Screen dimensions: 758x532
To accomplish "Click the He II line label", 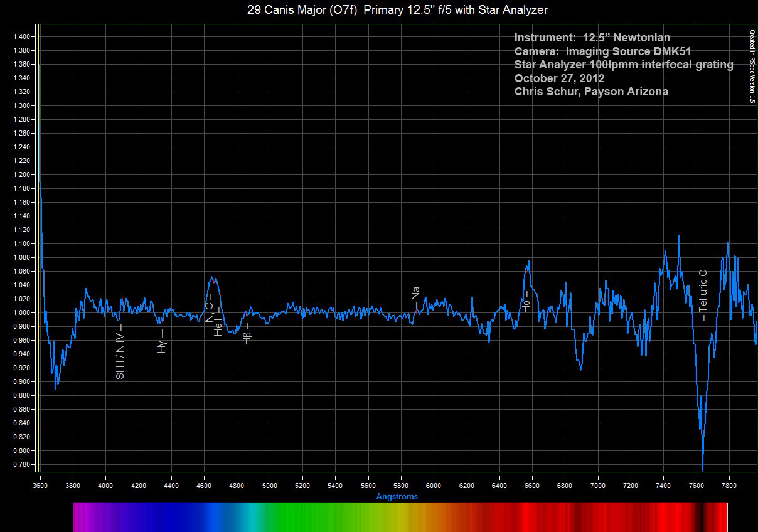I will tap(218, 322).
